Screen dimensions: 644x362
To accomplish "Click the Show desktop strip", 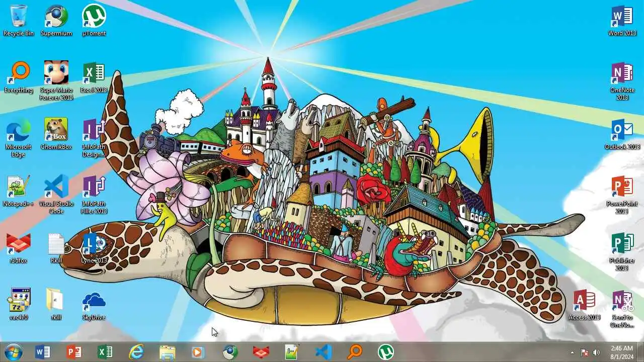I will [640, 352].
